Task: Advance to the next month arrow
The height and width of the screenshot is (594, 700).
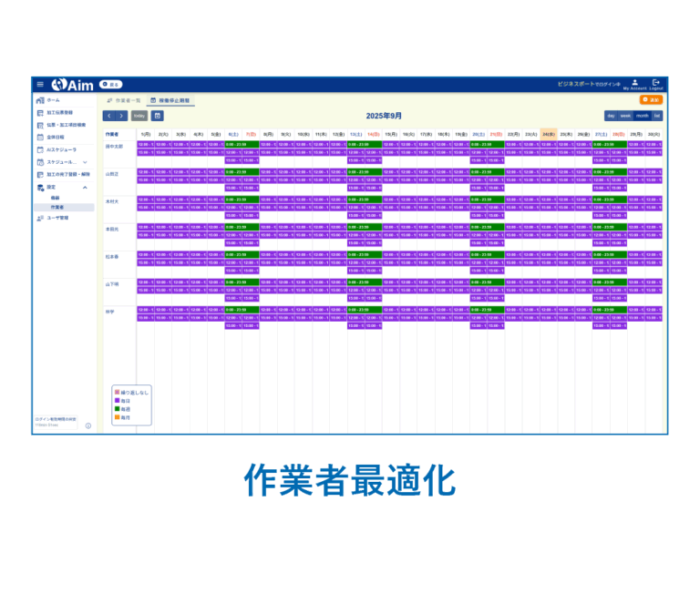Action: point(121,116)
